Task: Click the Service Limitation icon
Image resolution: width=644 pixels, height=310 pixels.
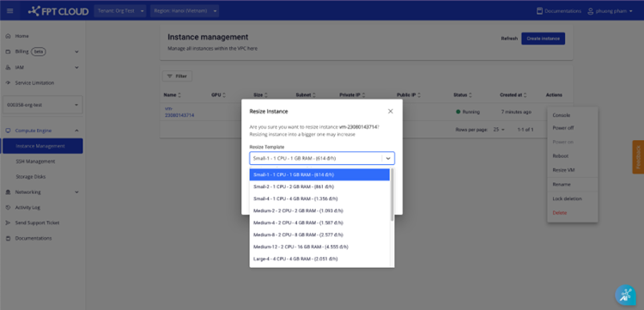Action: (8, 83)
